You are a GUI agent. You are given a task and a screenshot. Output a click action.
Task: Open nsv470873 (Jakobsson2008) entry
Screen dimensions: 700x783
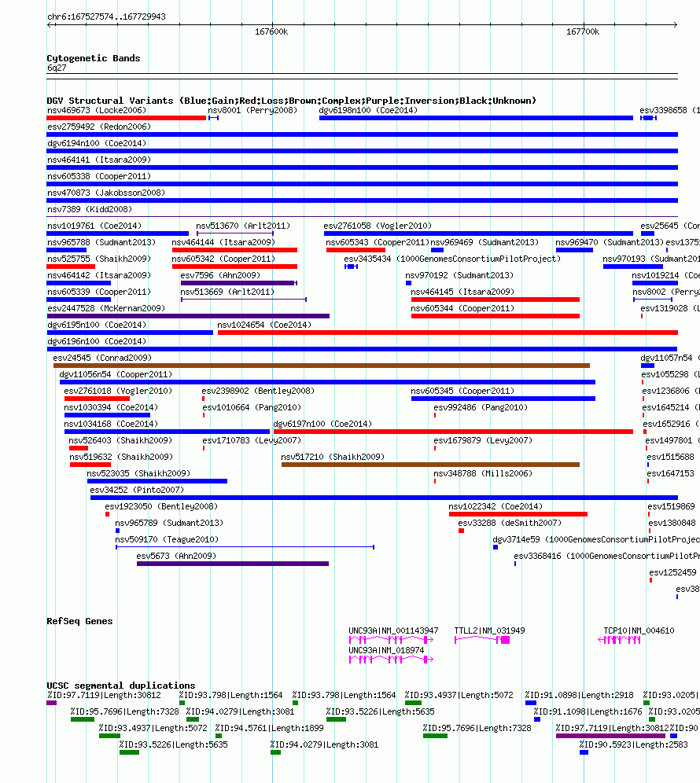click(106, 193)
